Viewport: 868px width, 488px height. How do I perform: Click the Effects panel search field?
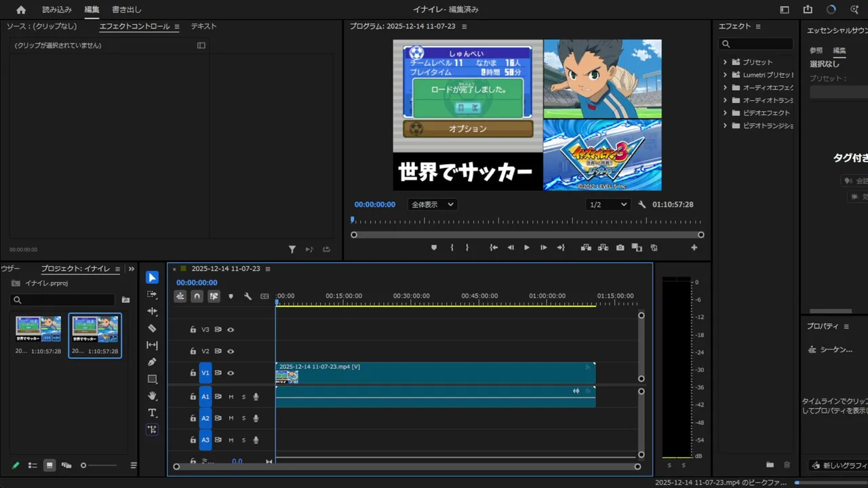756,44
